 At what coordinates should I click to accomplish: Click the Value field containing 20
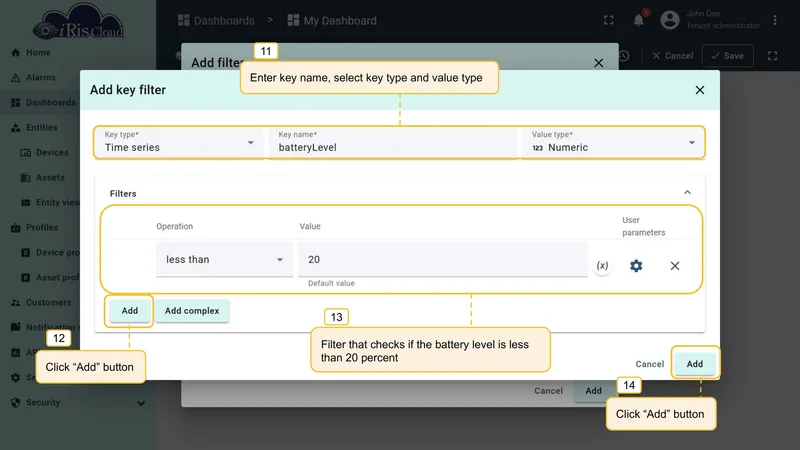pyautogui.click(x=442, y=259)
